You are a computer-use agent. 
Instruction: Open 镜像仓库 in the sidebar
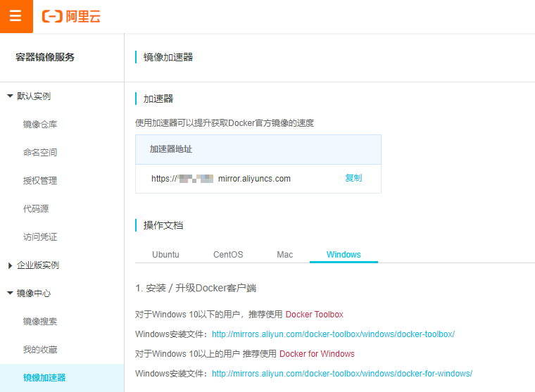point(40,125)
